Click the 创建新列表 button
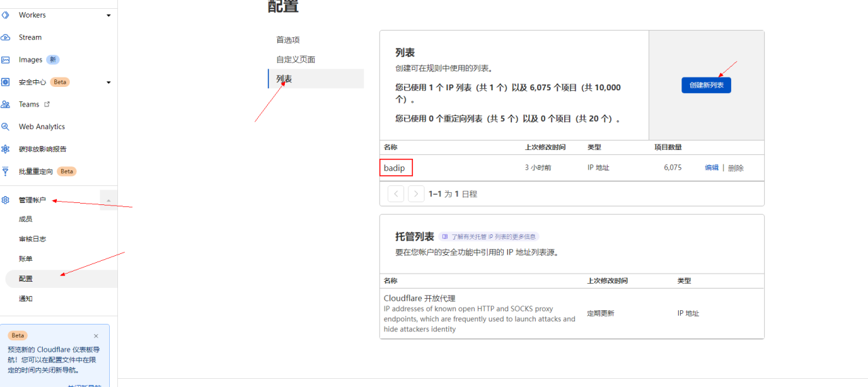 click(x=706, y=85)
